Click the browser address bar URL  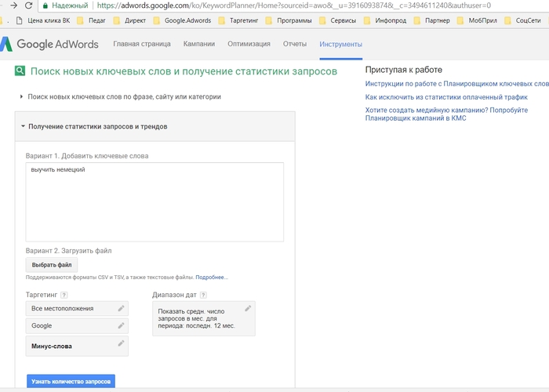coord(294,5)
